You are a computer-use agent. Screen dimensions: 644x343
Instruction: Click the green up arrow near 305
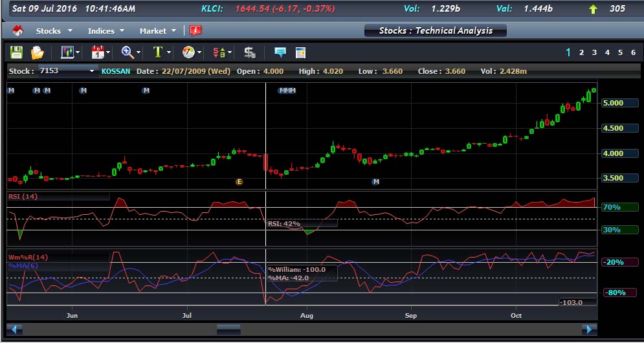click(593, 9)
